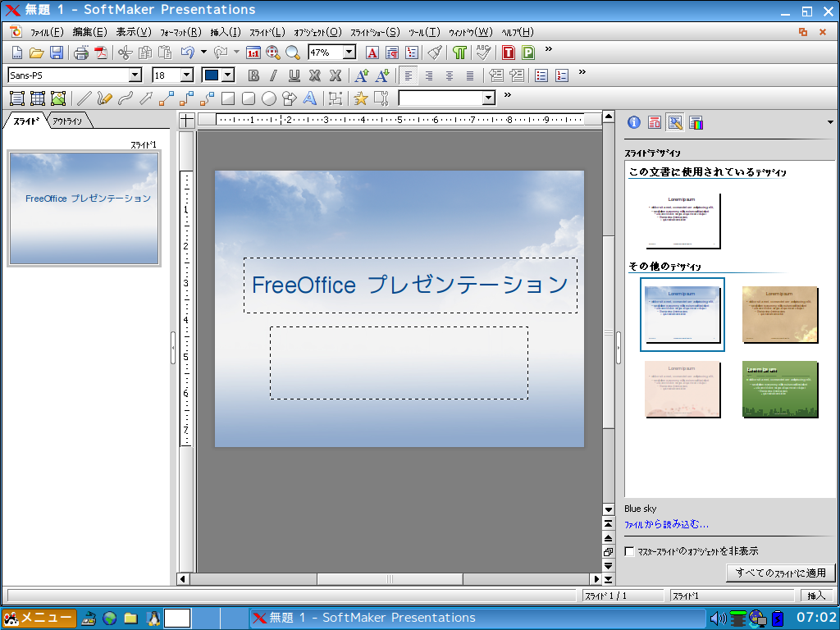Toggle underline formatting
Image resolution: width=840 pixels, height=630 pixels.
[294, 75]
